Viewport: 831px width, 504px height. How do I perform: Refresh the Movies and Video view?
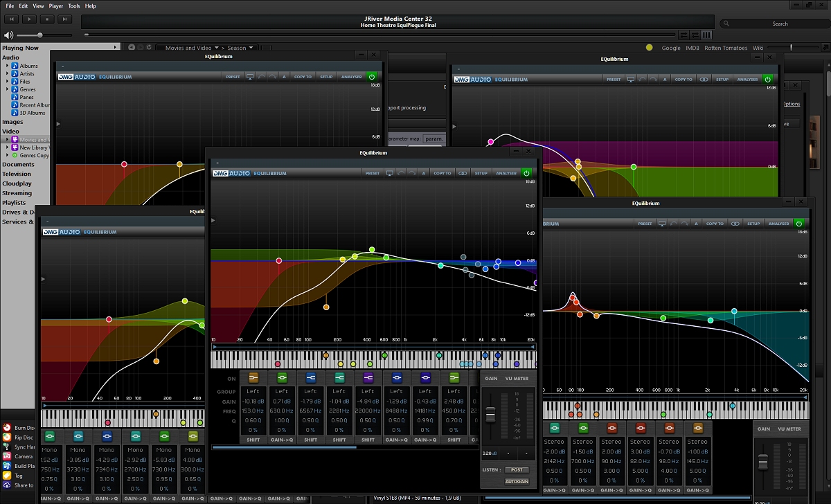click(x=148, y=48)
